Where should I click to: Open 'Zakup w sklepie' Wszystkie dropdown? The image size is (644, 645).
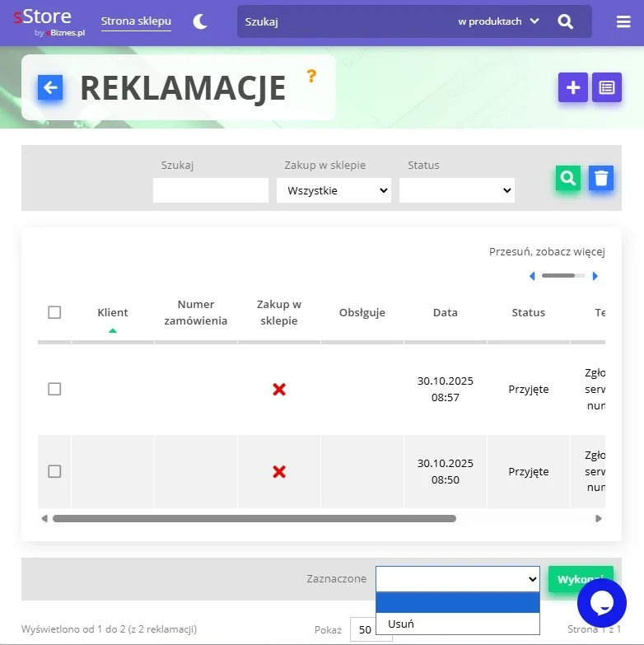tap(334, 190)
